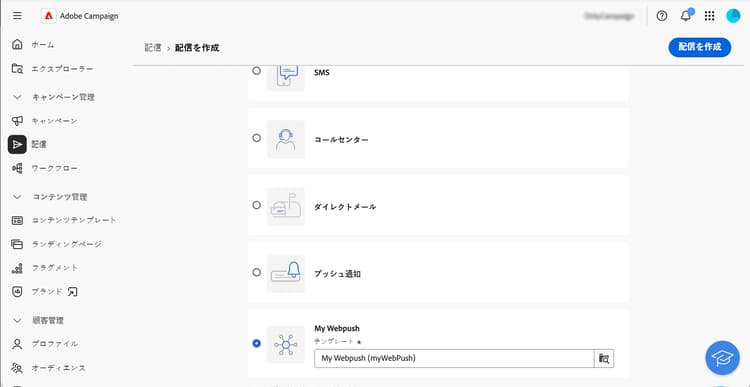This screenshot has height=387, width=750.
Task: Click the プッシュ通知 channel label
Action: (337, 275)
